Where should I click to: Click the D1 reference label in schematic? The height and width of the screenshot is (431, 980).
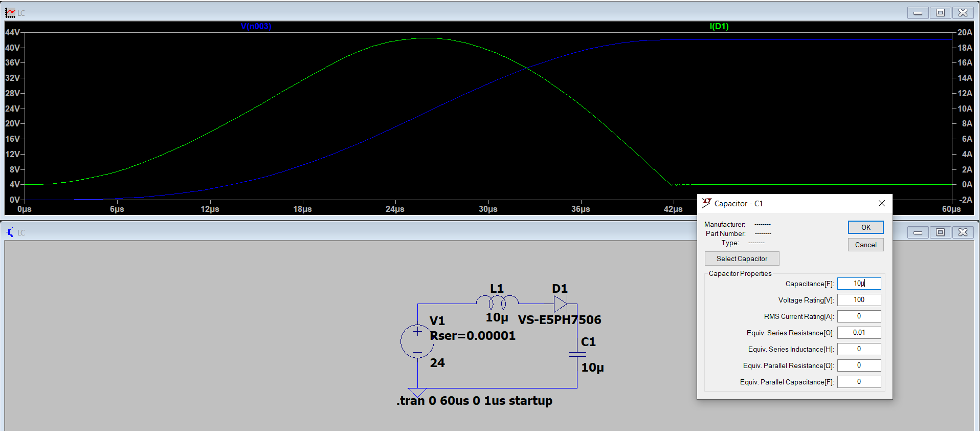560,289
